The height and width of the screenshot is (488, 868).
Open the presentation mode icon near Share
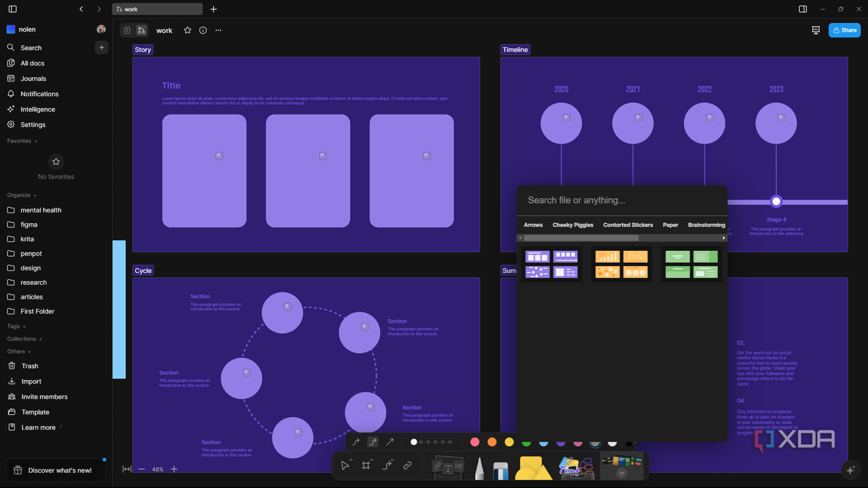tap(815, 30)
